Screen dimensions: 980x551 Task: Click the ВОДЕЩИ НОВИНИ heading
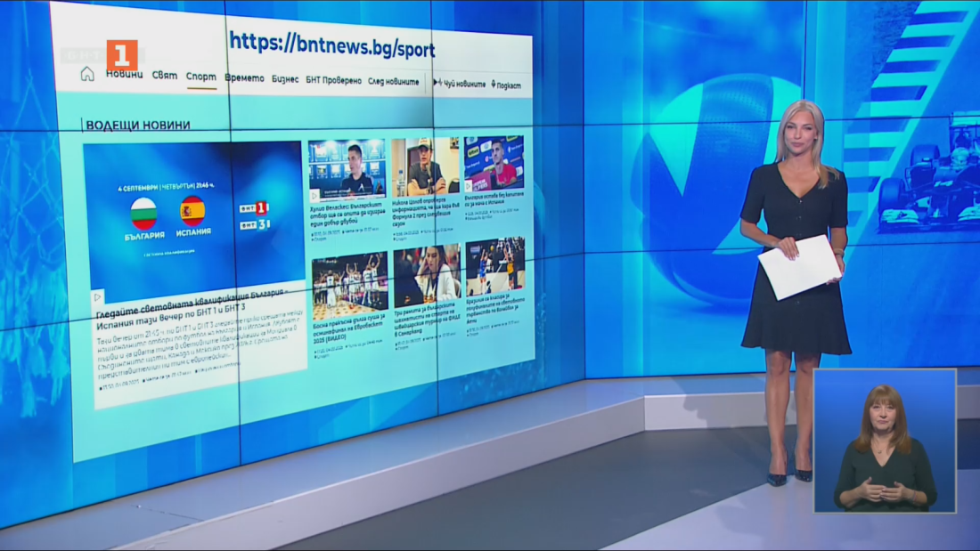[x=137, y=125]
